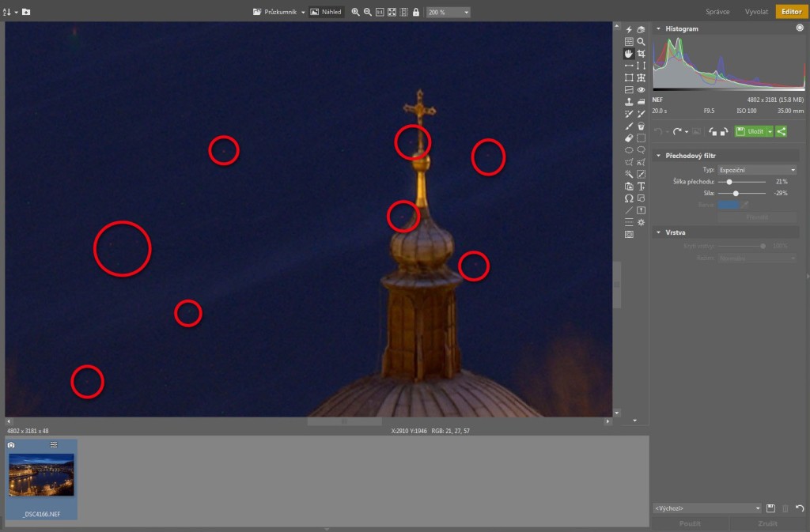Image resolution: width=810 pixels, height=532 pixels.
Task: Select the sun-shaped effects tool
Action: click(641, 222)
